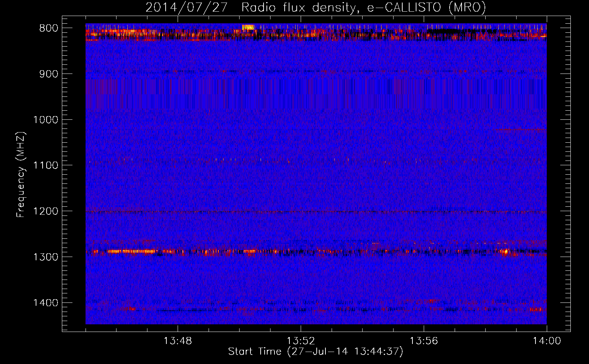Select the 1200 frequency axis label
This screenshot has height=364, width=589.
(x=46, y=211)
